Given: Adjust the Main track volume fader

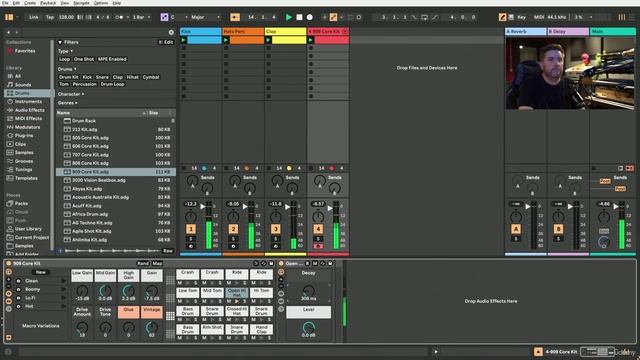Looking at the screenshot, I should point(616,207).
